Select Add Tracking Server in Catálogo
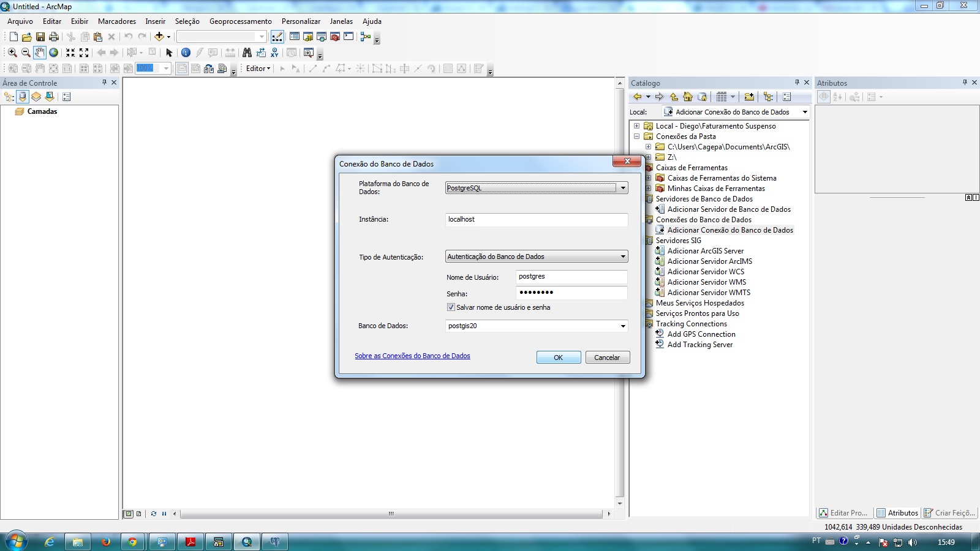The height and width of the screenshot is (551, 980). 700,345
